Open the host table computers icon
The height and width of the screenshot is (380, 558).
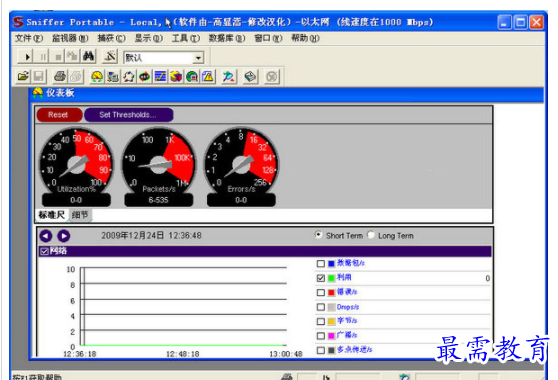coord(113,76)
